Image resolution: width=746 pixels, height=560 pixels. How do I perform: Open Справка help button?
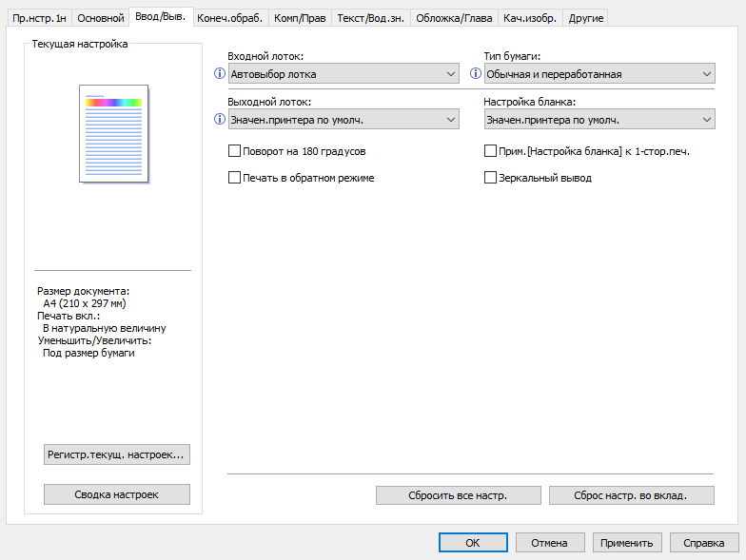point(704,542)
